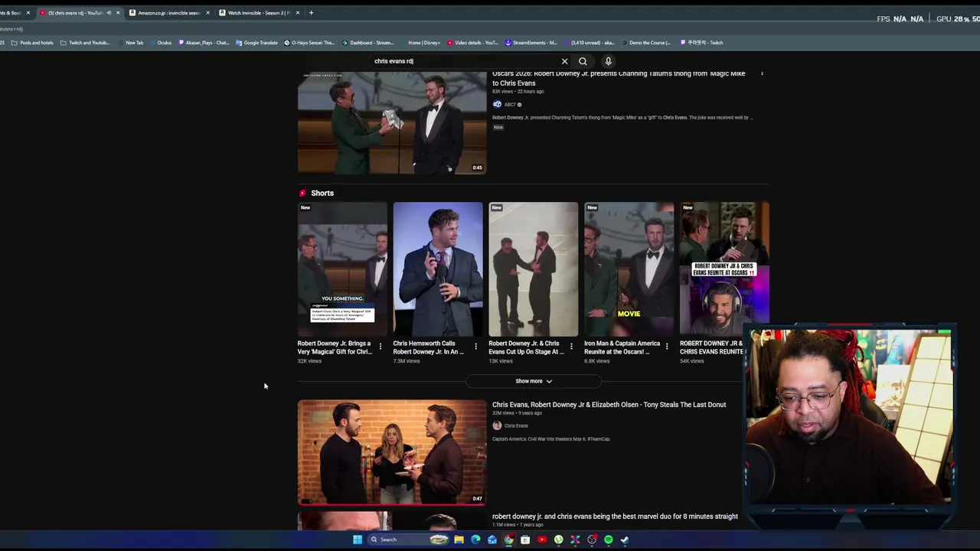Close the Watch Invincible Season 3 tab
Viewport: 980px width, 551px height.
coord(298,13)
